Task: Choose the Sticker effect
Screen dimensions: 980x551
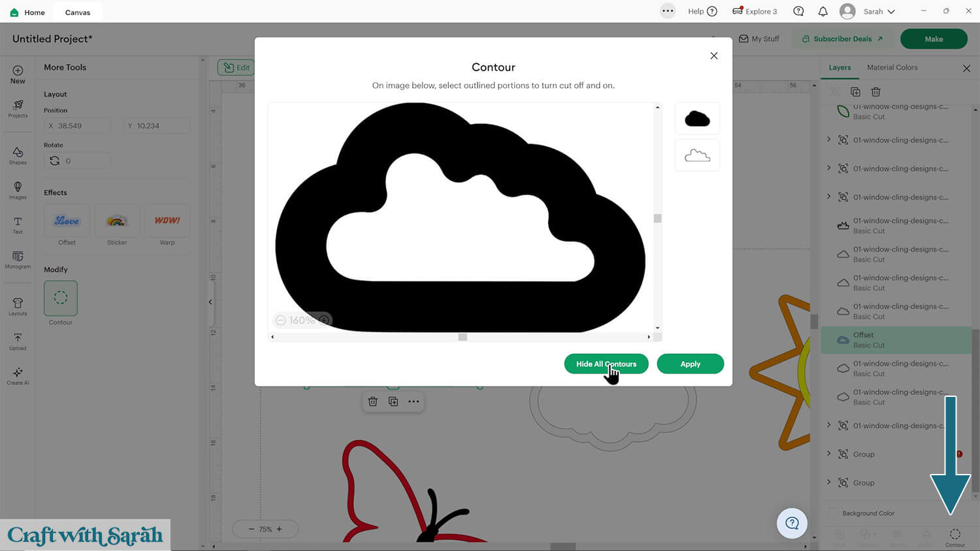Action: tap(117, 221)
